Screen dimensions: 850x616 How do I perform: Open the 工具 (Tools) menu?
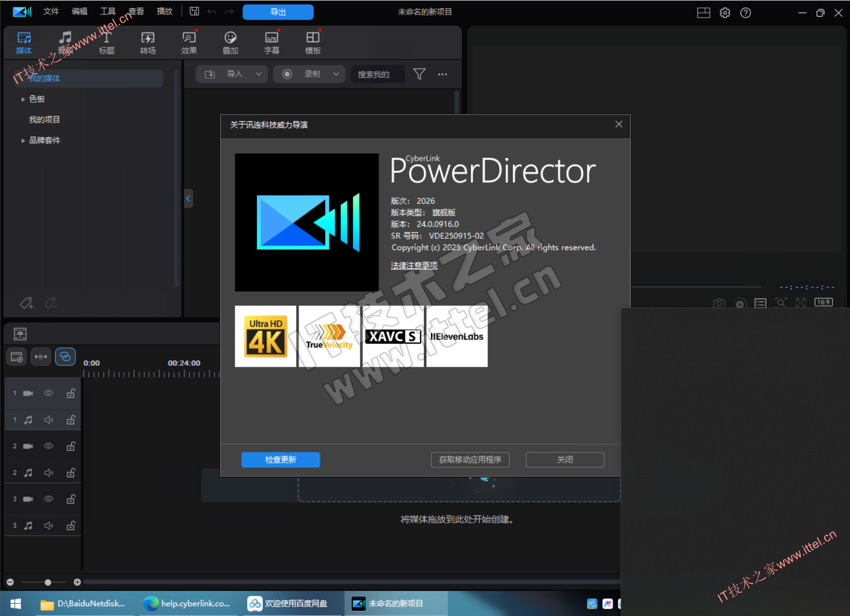[107, 11]
